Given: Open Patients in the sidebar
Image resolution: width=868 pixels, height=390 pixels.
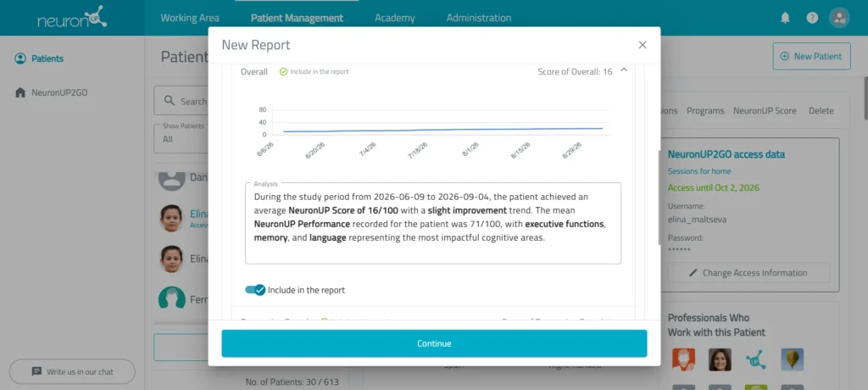Looking at the screenshot, I should point(47,58).
